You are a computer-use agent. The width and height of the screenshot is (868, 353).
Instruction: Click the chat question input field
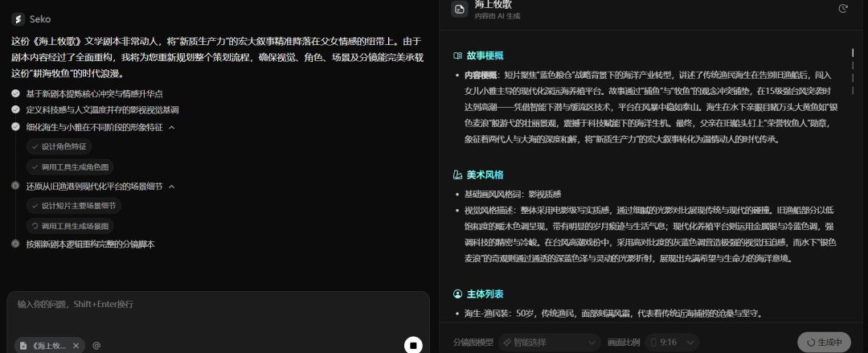pyautogui.click(x=209, y=305)
